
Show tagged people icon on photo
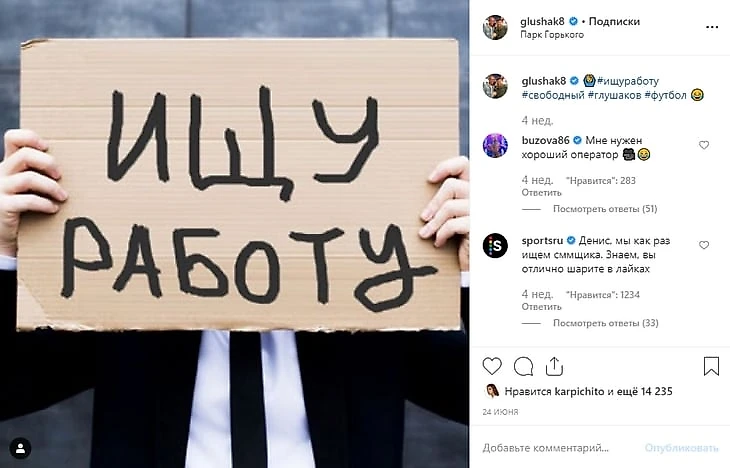(x=20, y=448)
